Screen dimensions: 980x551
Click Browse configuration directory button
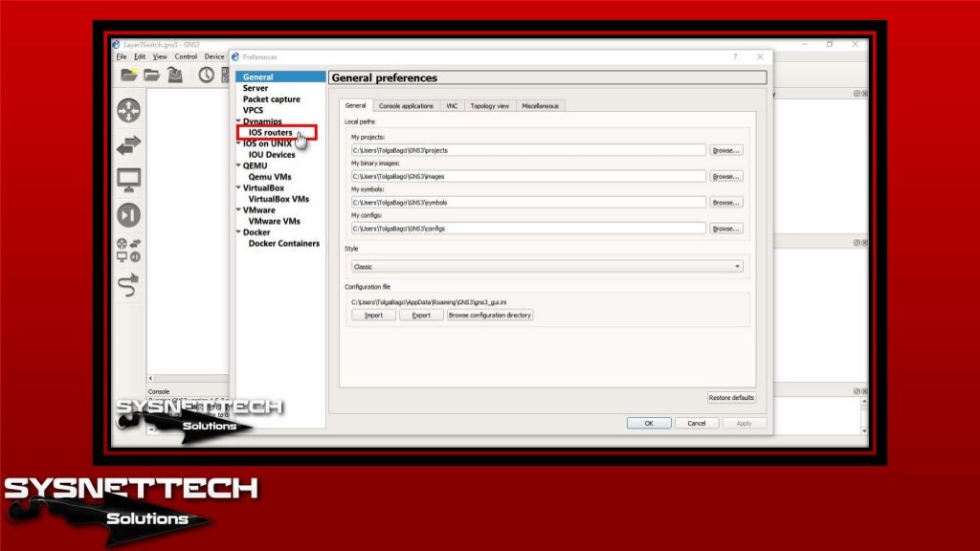490,316
